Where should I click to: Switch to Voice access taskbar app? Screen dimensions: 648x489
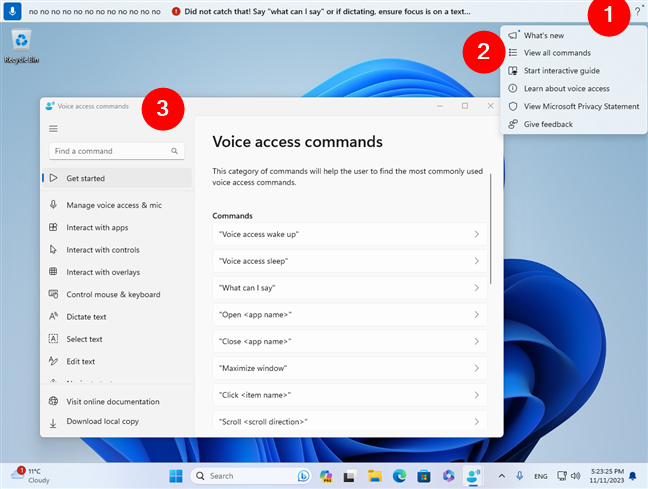point(473,476)
